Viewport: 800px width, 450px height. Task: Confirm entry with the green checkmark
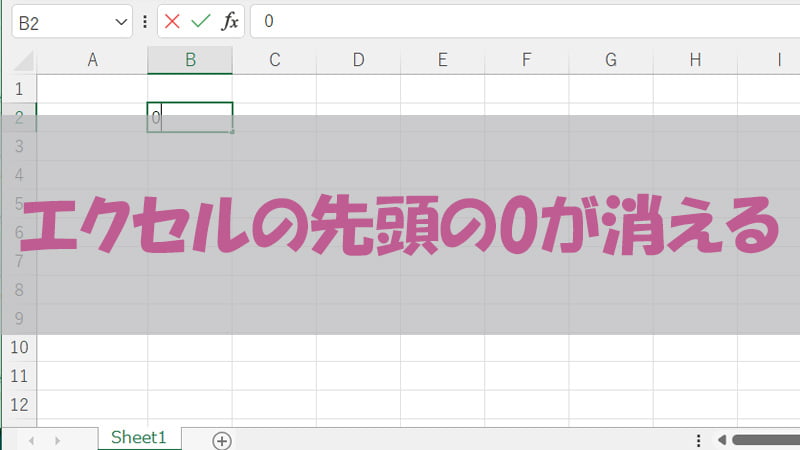(x=201, y=21)
